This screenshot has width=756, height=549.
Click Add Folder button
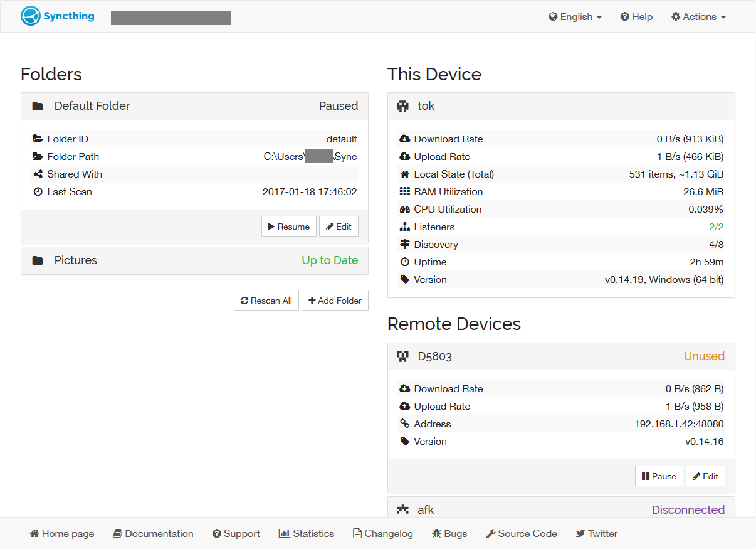click(335, 301)
